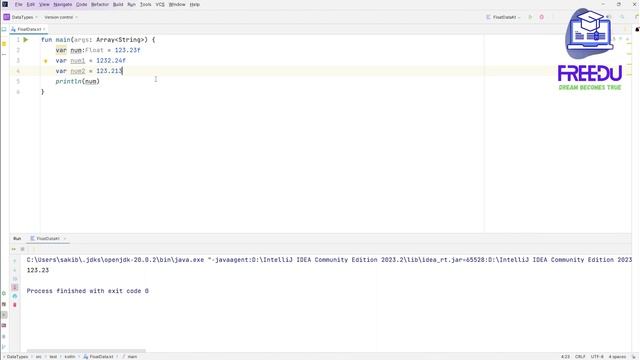Open the Run menu in menu bar
The image size is (640, 360).
pos(131,4)
